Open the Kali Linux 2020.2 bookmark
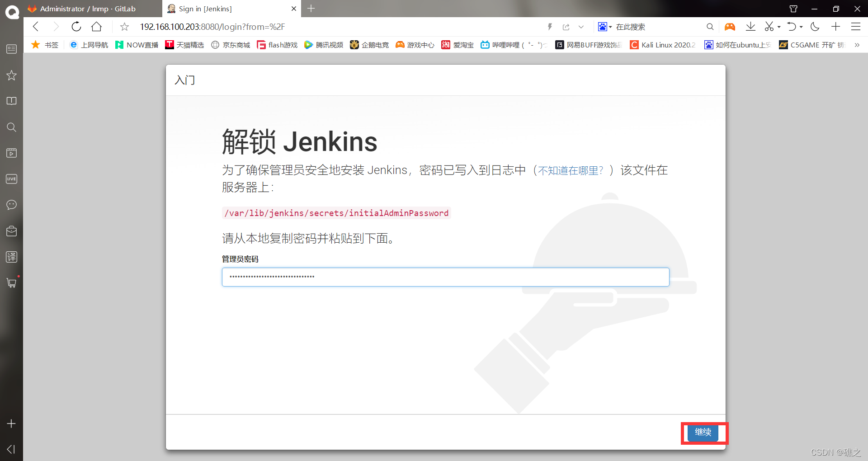 pos(663,45)
